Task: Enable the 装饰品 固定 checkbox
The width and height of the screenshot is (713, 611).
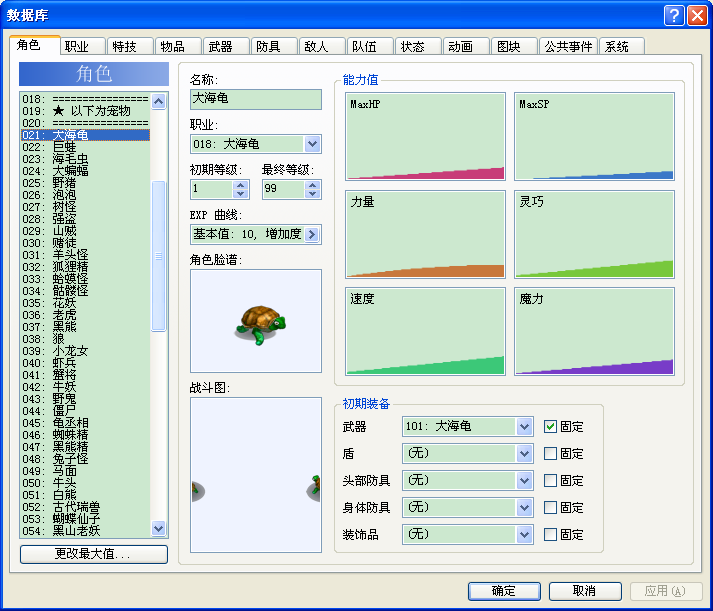Action: point(550,535)
